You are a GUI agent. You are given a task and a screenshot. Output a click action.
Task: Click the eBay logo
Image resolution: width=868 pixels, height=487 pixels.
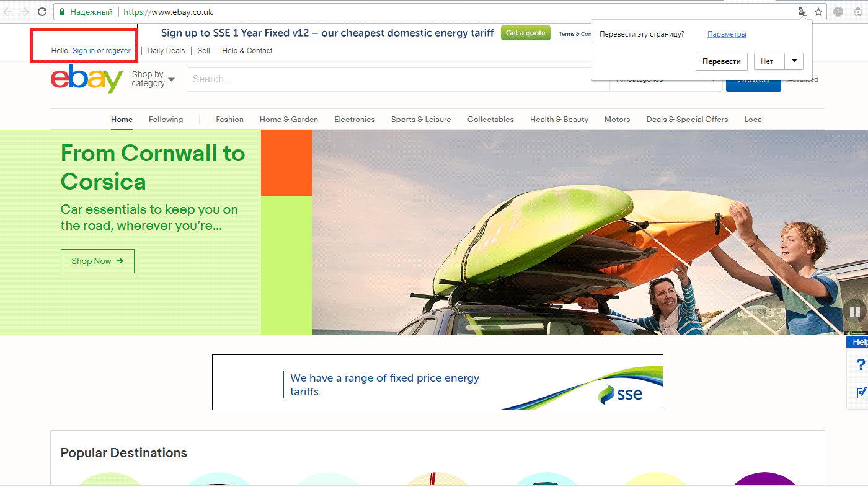tap(87, 79)
